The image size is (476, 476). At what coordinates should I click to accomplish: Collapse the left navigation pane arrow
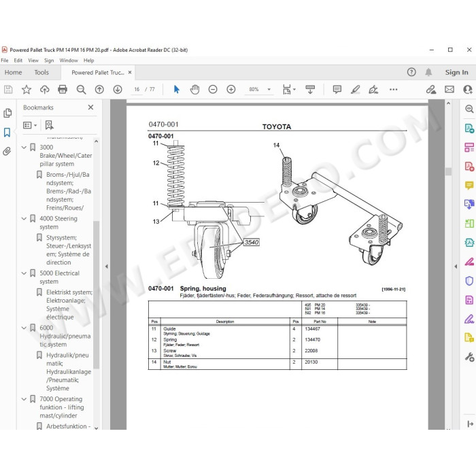(x=107, y=267)
